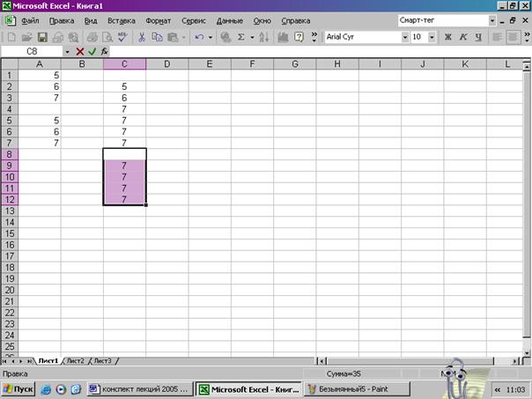This screenshot has height=399, width=532.
Task: Open the Формат menu
Action: pos(158,19)
